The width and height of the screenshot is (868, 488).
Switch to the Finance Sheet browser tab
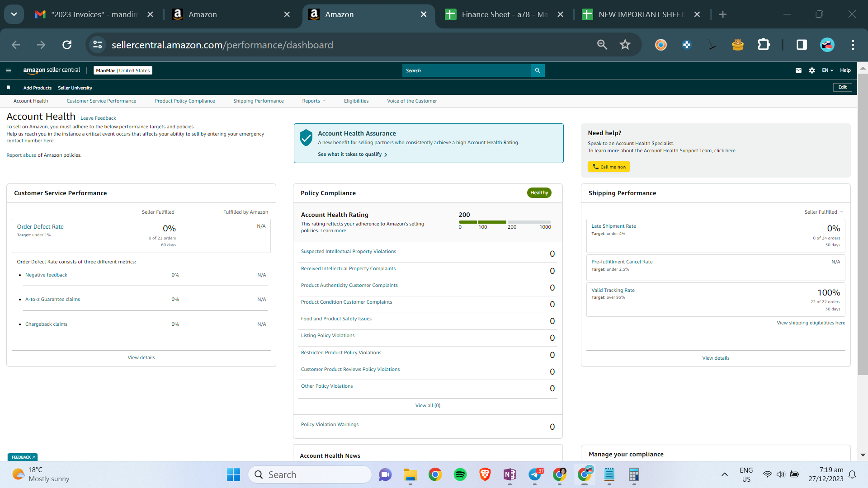pos(505,14)
